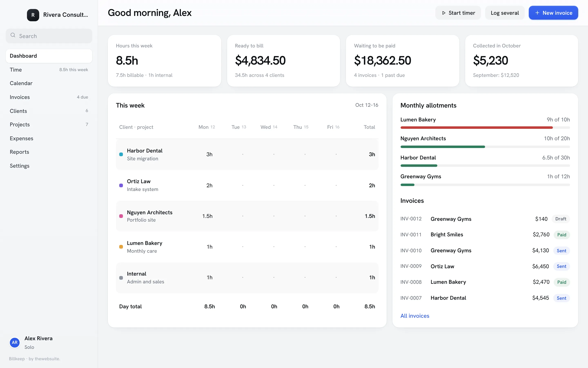588x368 pixels.
Task: Click the Ortiz Law purple color dot
Action: 121,185
